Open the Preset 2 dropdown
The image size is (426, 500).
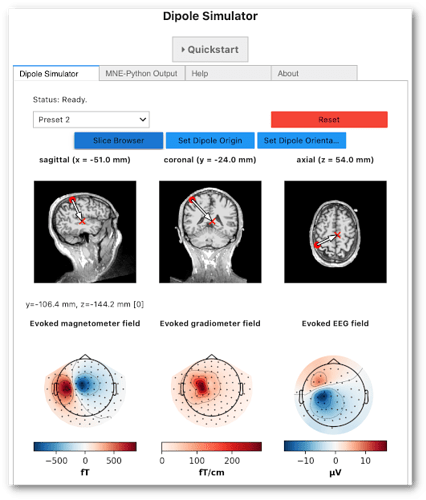pyautogui.click(x=91, y=119)
